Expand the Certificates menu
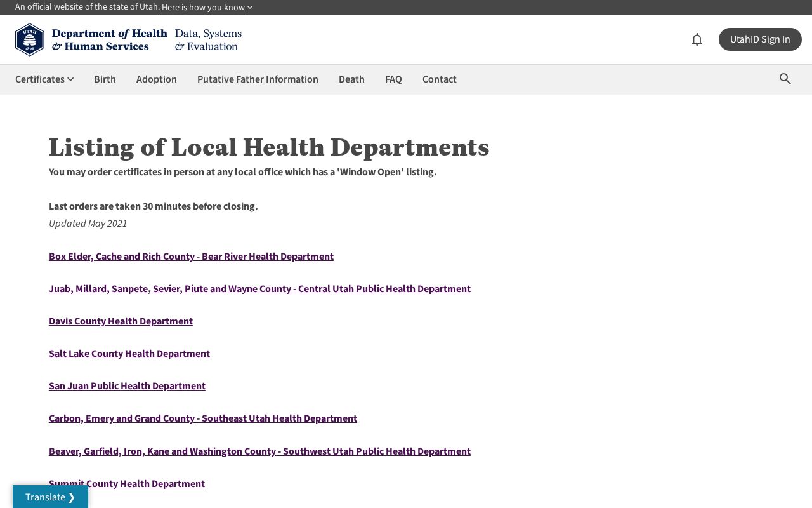The width and height of the screenshot is (812, 508). [44, 79]
